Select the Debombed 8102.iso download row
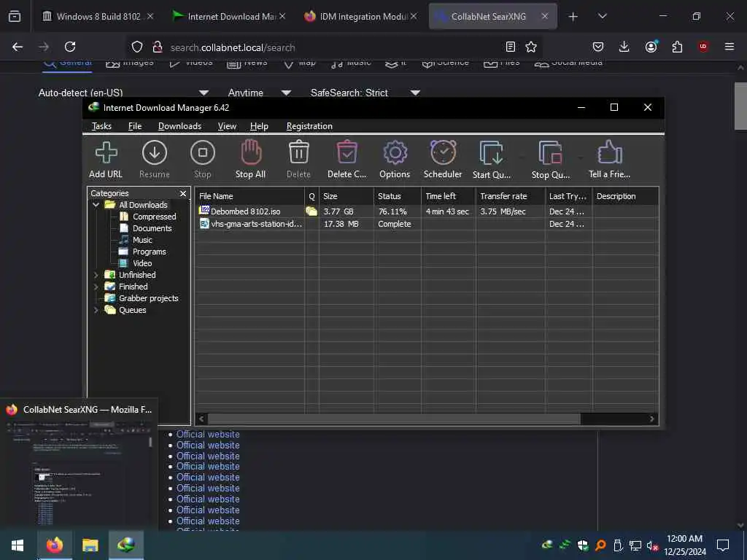The height and width of the screenshot is (560, 747). [x=426, y=211]
